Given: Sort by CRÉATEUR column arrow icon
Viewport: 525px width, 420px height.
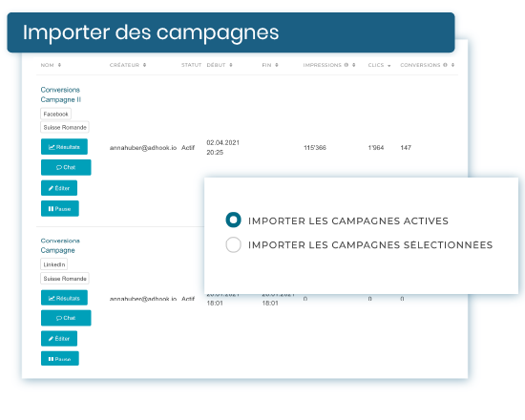Looking at the screenshot, I should [x=145, y=65].
